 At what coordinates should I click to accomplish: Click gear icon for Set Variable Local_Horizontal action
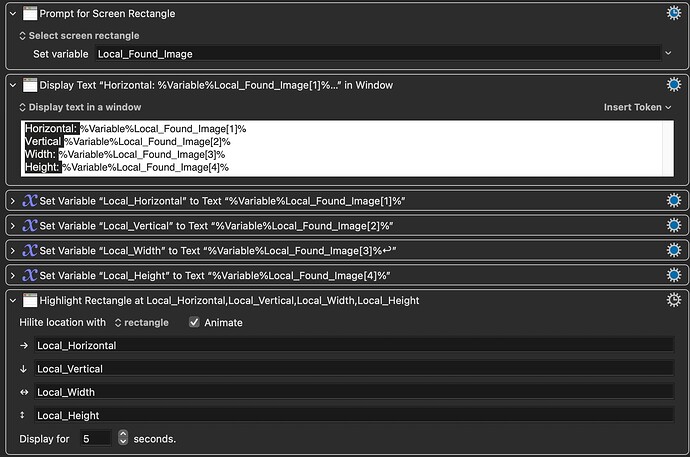pyautogui.click(x=674, y=201)
